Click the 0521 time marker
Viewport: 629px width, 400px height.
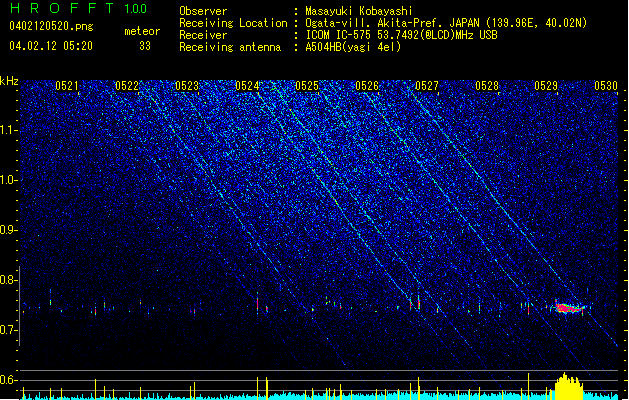click(67, 86)
